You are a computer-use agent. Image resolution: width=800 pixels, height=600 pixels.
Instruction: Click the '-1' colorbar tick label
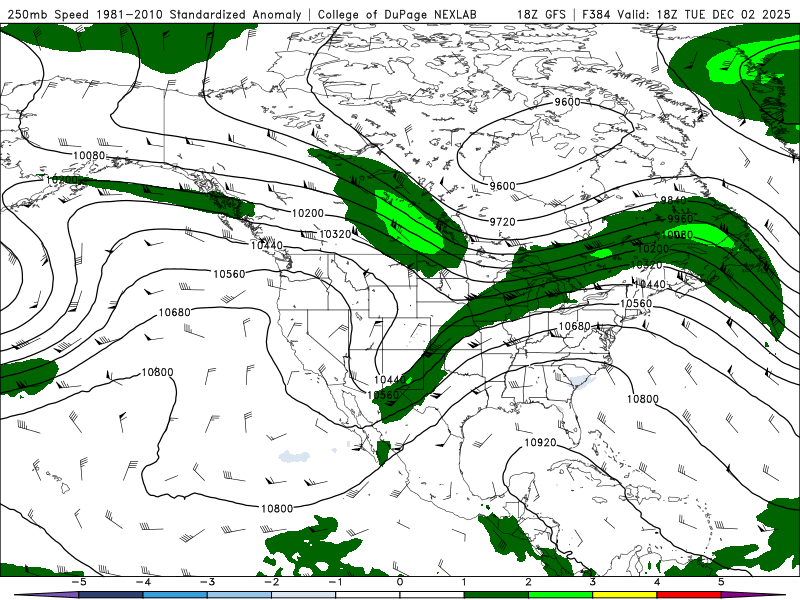(x=335, y=582)
